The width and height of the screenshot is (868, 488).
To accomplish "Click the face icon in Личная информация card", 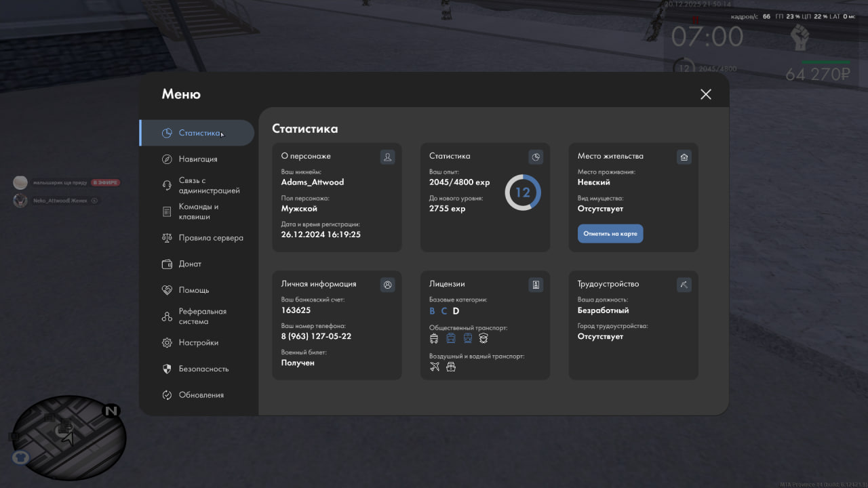I will (387, 285).
